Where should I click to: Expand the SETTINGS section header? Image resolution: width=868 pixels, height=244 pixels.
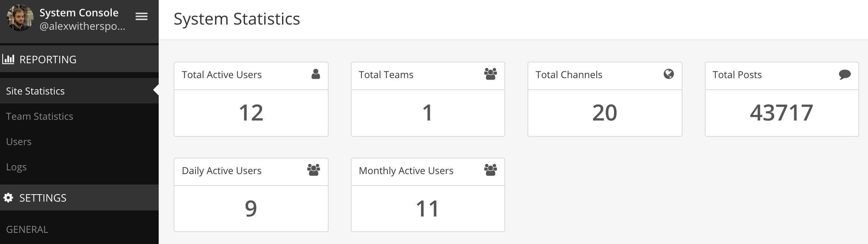[43, 198]
